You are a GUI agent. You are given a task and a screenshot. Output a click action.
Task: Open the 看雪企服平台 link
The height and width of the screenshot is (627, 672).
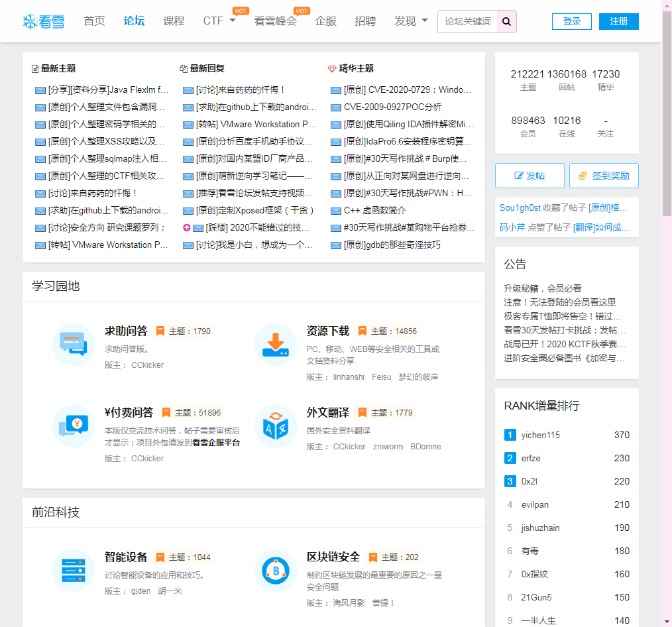coord(216,442)
